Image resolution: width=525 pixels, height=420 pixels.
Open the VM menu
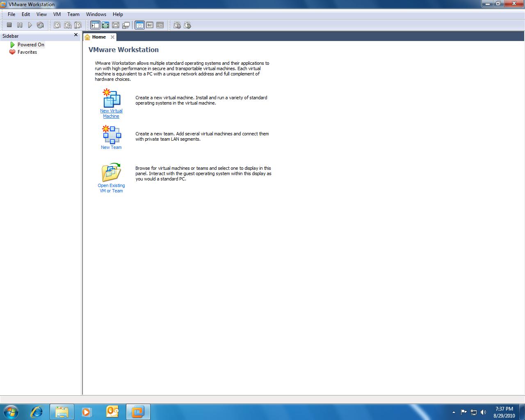pyautogui.click(x=57, y=14)
